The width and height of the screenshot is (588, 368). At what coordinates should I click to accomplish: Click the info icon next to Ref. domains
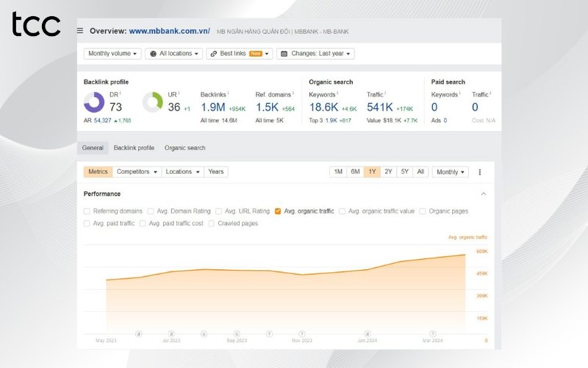(x=293, y=93)
